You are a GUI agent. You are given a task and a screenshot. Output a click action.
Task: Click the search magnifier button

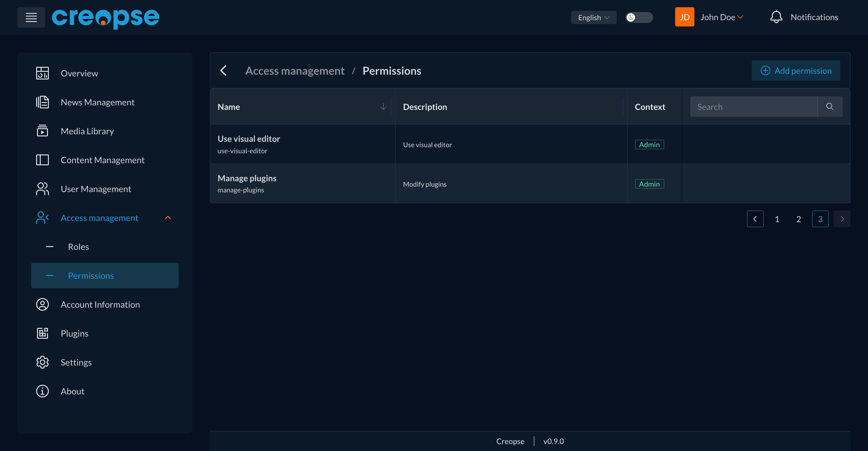[830, 107]
